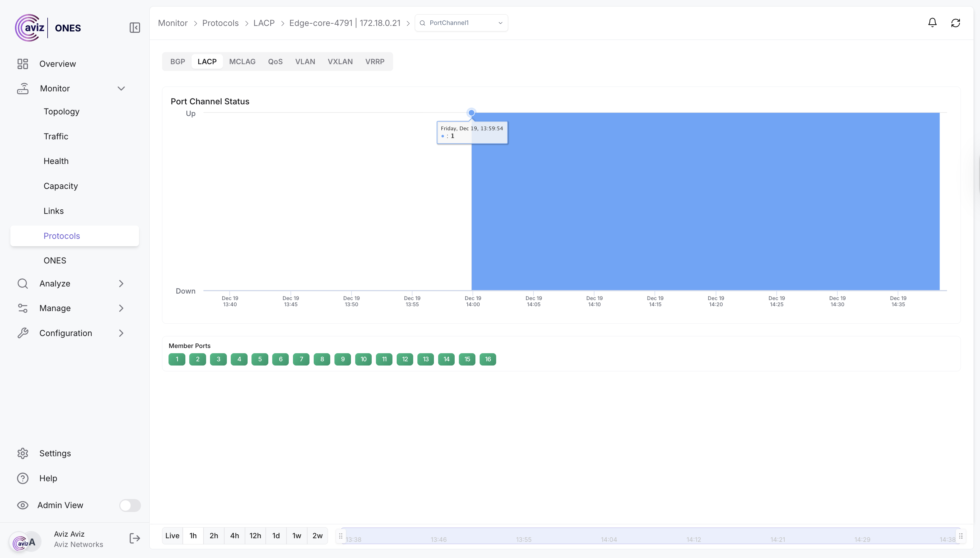Click member port 16 badge
Screen dimensions: 980x558
tap(487, 359)
